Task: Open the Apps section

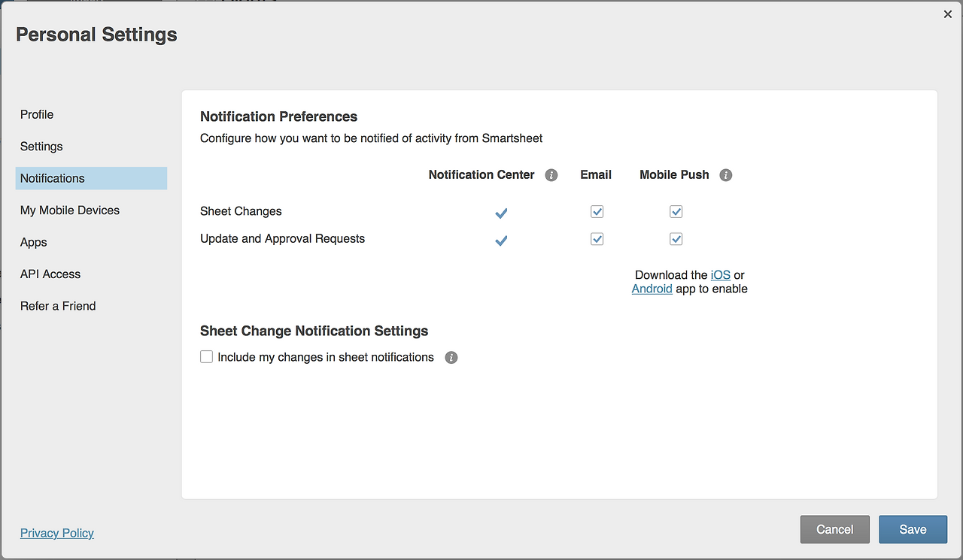Action: tap(34, 242)
